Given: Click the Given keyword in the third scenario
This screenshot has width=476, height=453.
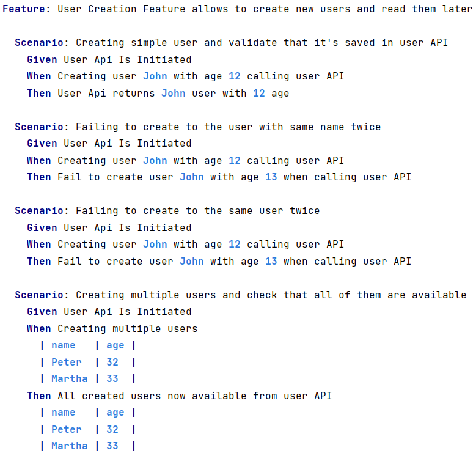Looking at the screenshot, I should 42,227.
